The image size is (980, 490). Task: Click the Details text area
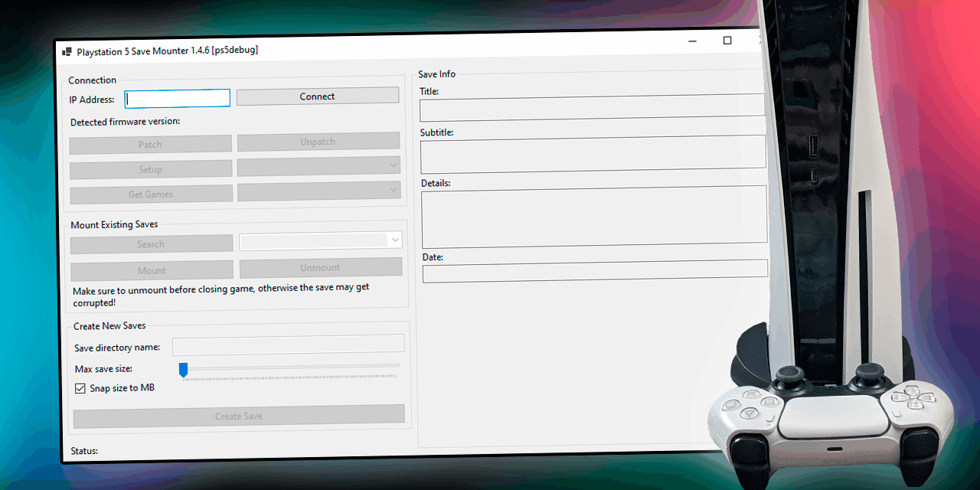click(594, 217)
